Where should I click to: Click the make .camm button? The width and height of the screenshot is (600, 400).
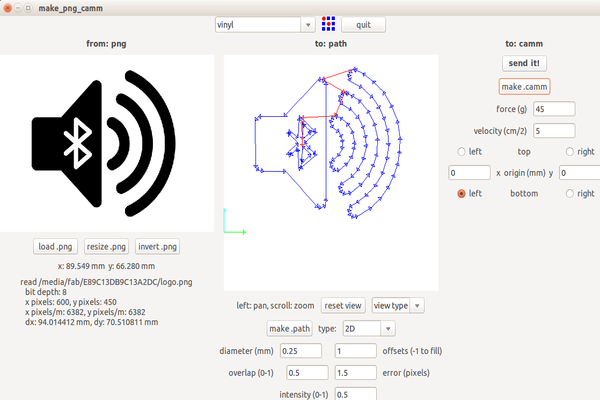click(x=524, y=87)
